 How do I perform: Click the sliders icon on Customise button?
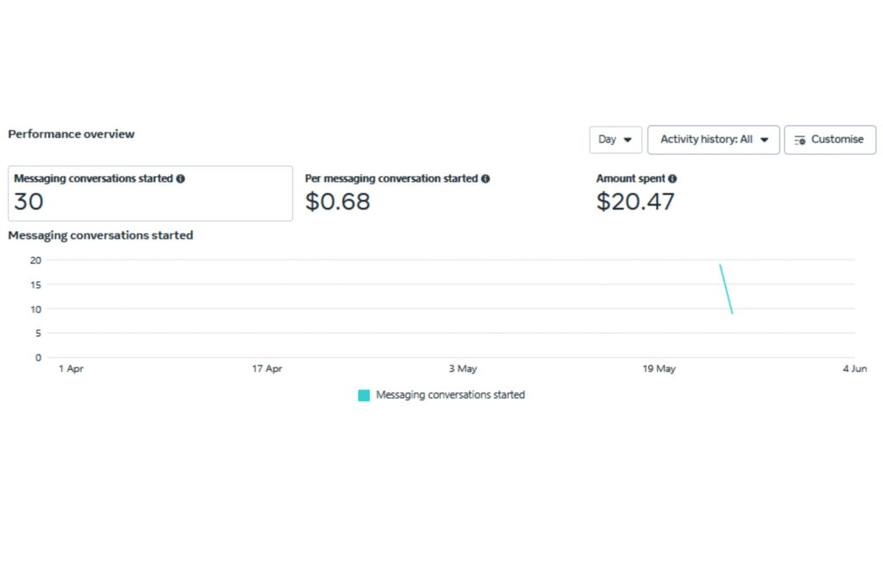pos(799,140)
